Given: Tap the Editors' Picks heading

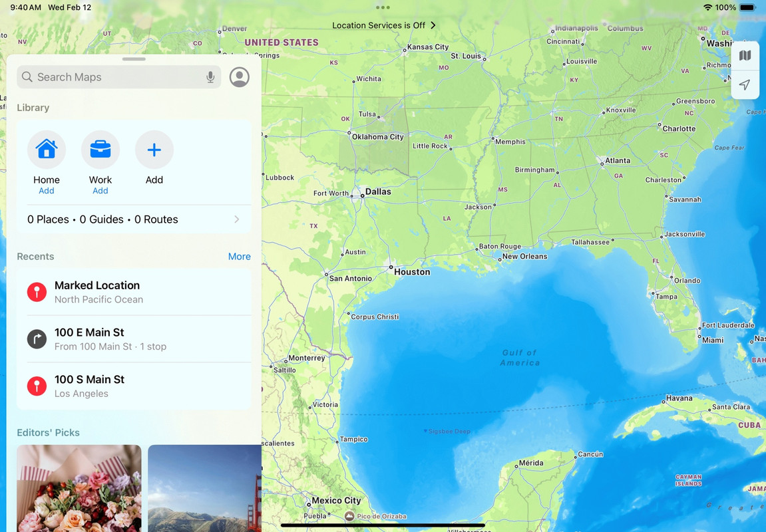Looking at the screenshot, I should (49, 433).
